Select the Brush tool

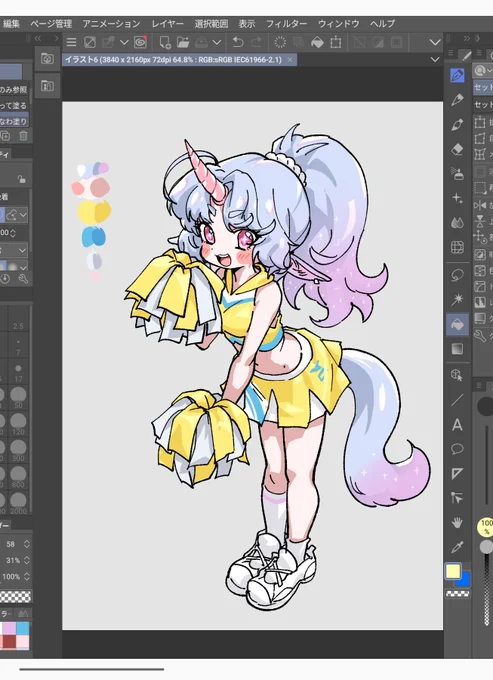coord(457,124)
